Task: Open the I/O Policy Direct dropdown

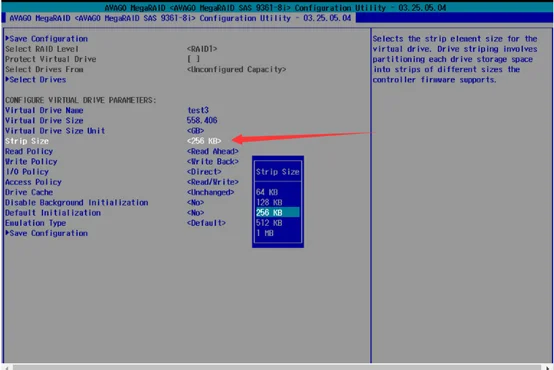Action: click(204, 172)
